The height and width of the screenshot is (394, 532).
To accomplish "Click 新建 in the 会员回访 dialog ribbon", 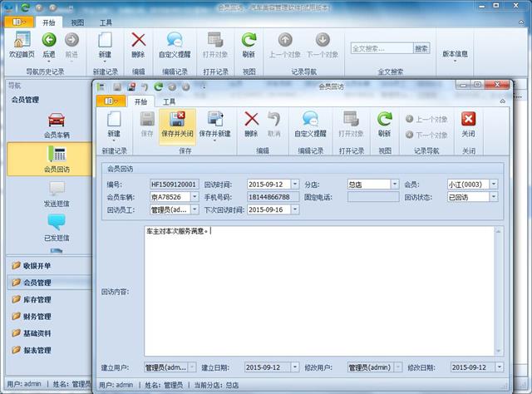I will point(114,125).
